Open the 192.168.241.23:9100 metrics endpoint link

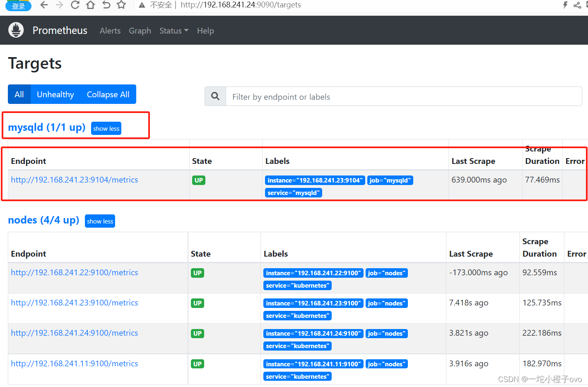tap(75, 303)
